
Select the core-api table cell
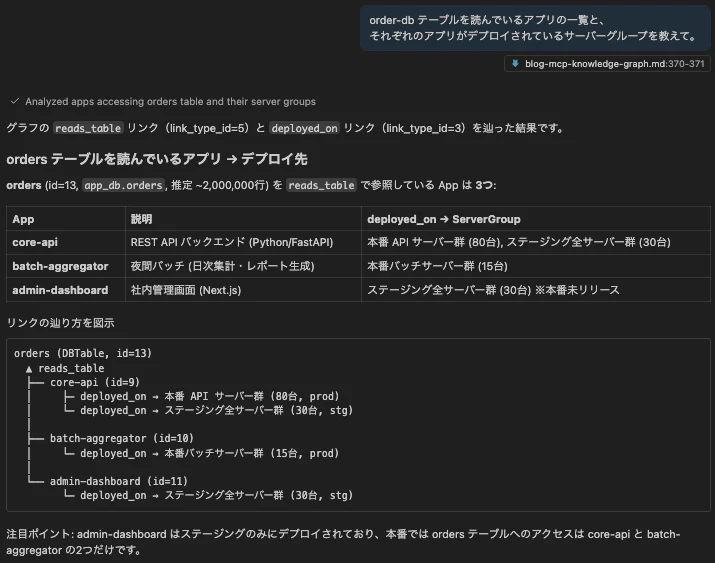pyautogui.click(x=66, y=243)
